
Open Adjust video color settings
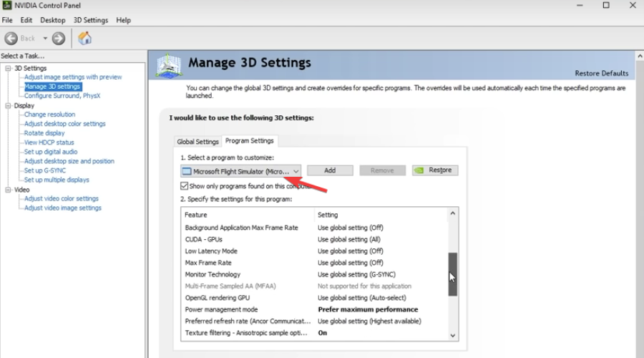coord(62,198)
